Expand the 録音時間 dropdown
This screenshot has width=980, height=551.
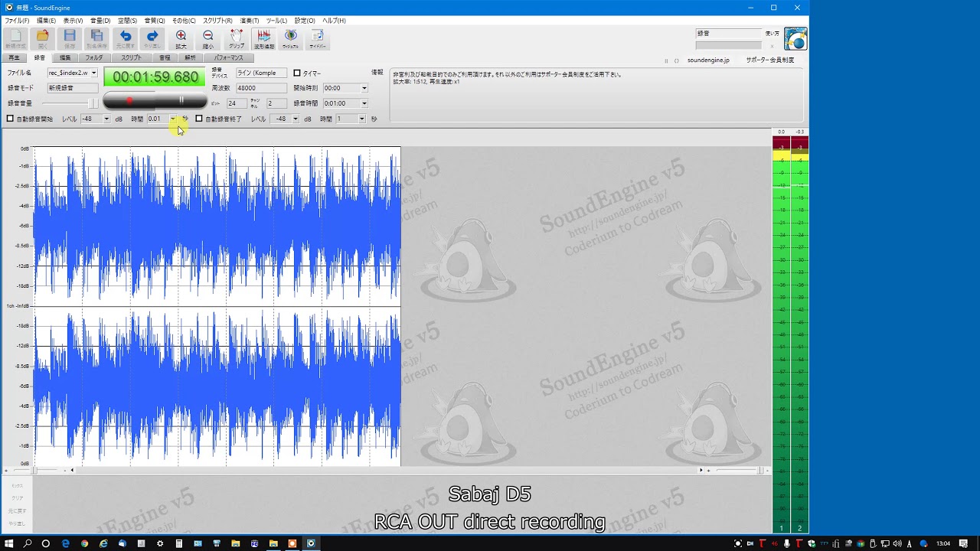coord(364,103)
